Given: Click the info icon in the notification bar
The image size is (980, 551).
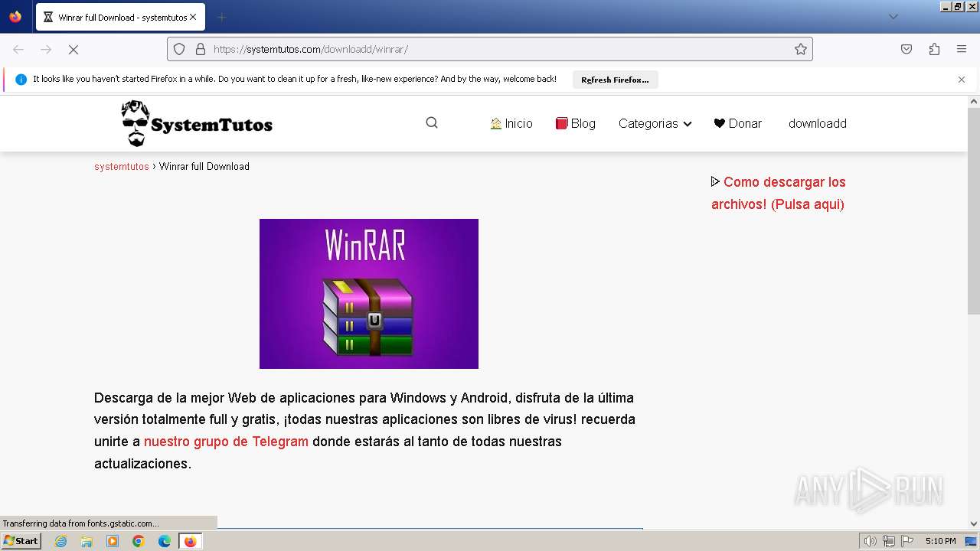Looking at the screenshot, I should [21, 80].
